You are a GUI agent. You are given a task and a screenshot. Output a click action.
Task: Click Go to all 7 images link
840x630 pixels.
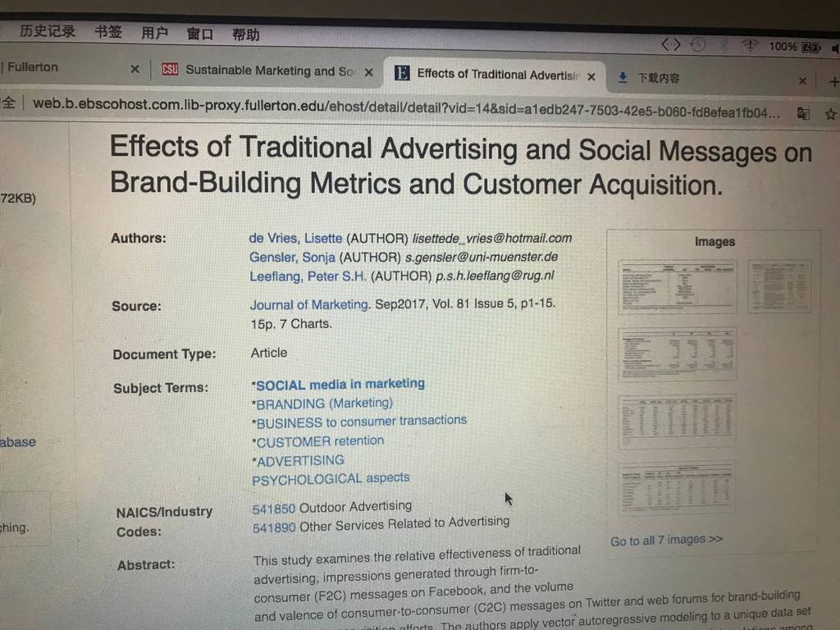click(x=666, y=540)
